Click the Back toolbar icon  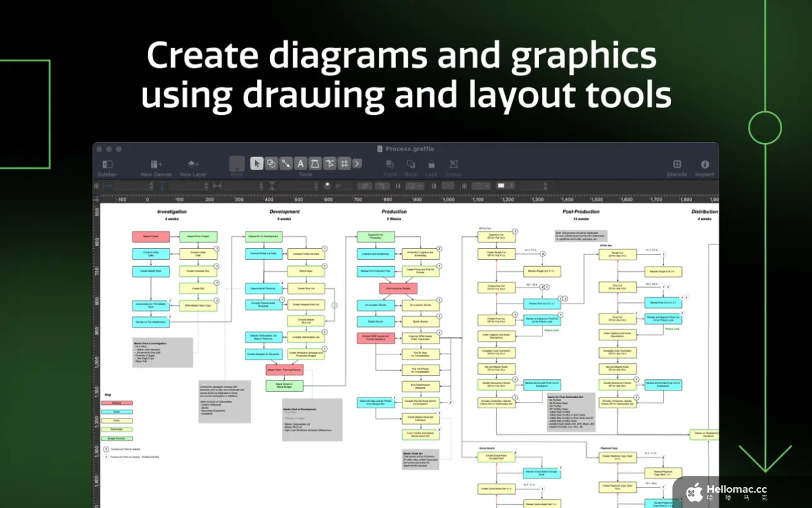click(x=411, y=164)
